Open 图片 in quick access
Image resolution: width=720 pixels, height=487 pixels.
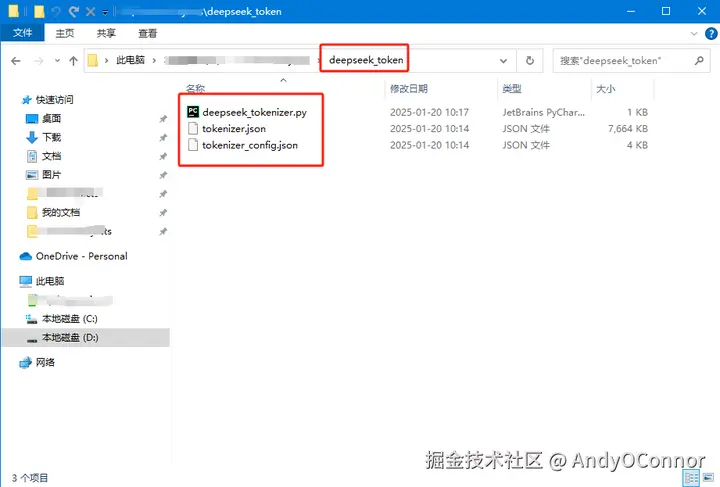pyautogui.click(x=51, y=175)
